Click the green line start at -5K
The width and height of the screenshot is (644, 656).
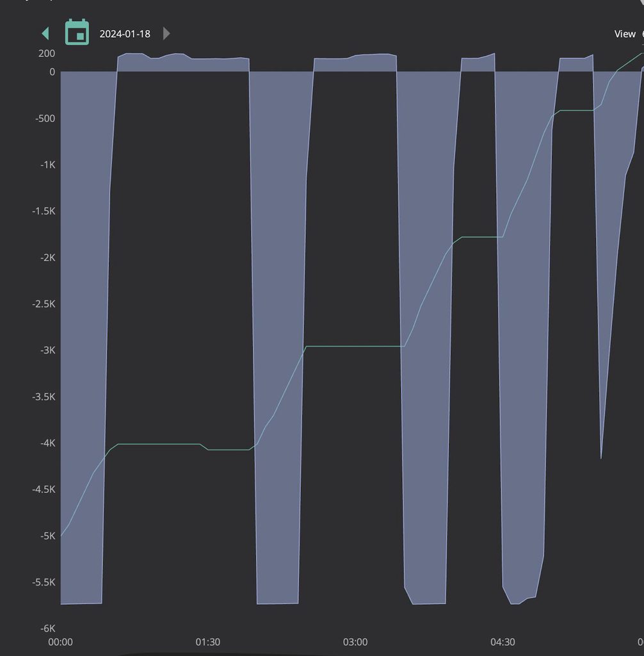tap(61, 536)
